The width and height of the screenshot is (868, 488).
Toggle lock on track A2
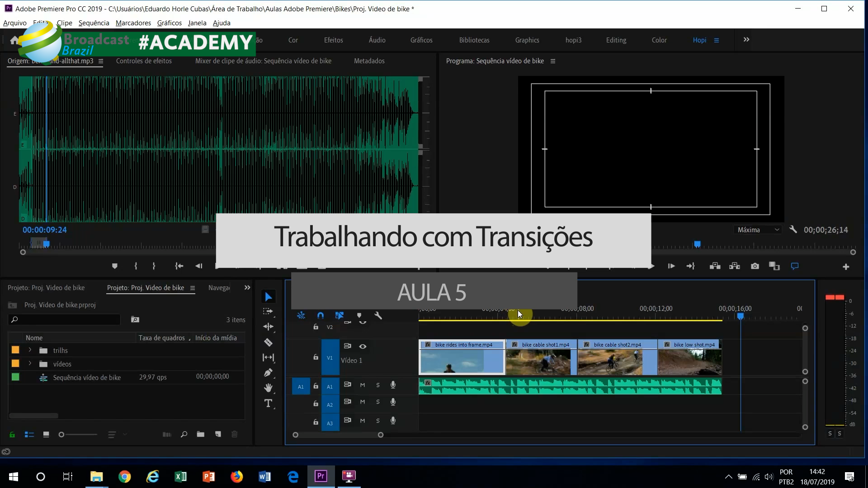pyautogui.click(x=316, y=404)
